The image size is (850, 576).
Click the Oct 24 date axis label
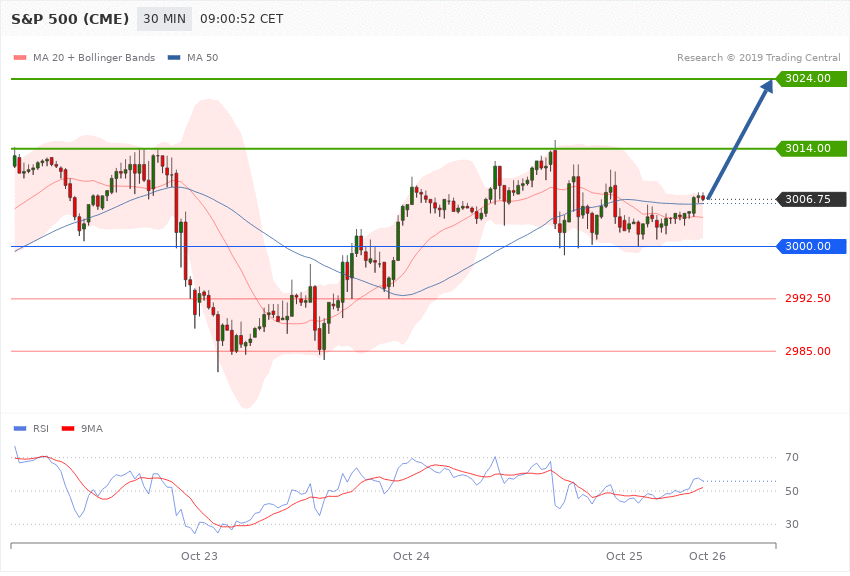411,556
